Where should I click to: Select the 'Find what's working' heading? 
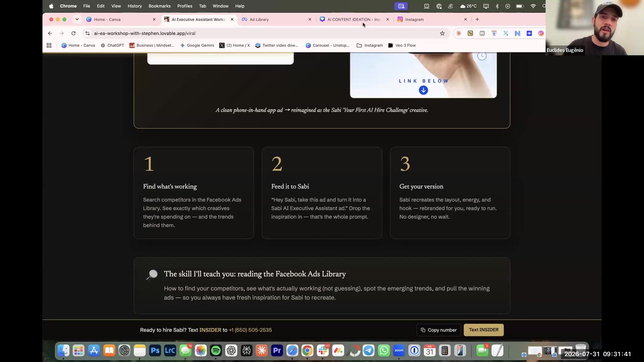pyautogui.click(x=170, y=187)
